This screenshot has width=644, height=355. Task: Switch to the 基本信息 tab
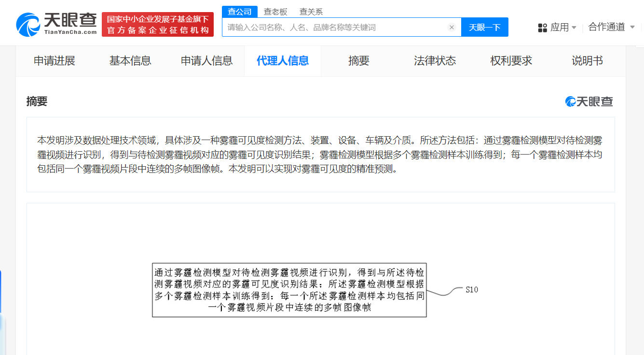[130, 61]
